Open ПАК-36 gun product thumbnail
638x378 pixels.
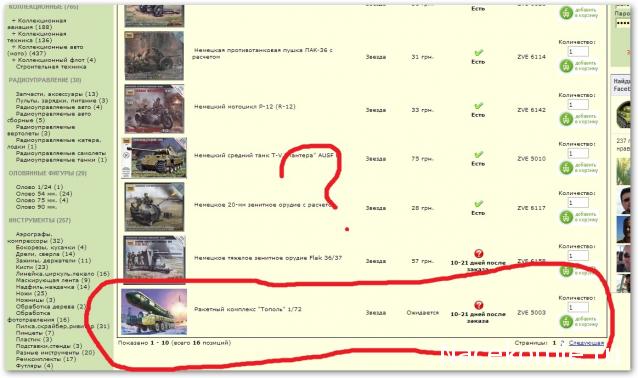pos(154,56)
